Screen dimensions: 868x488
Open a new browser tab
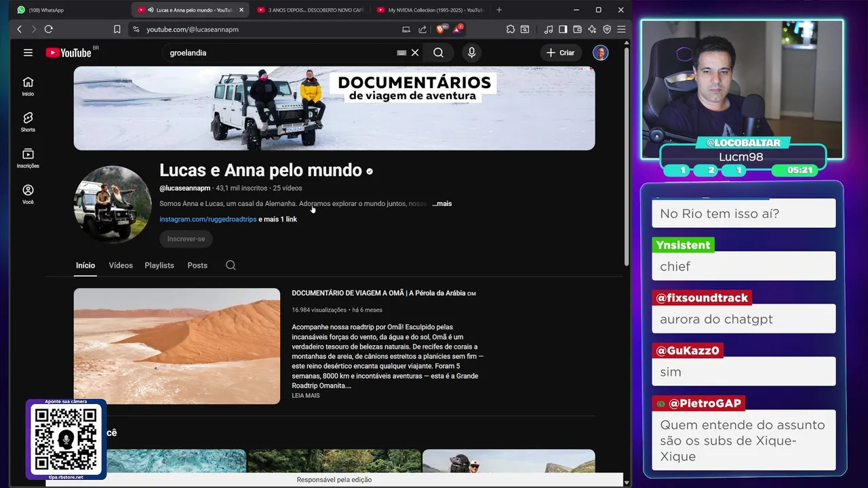pyautogui.click(x=499, y=9)
